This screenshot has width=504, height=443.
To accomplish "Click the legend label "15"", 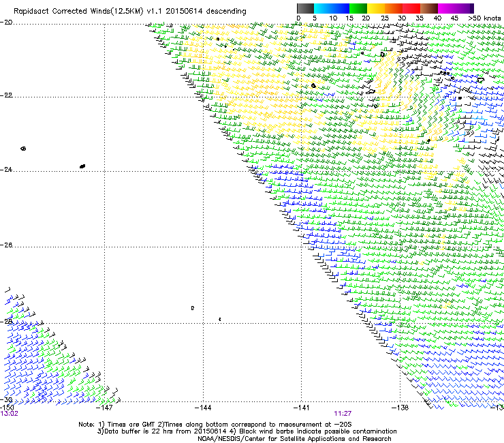I will (x=349, y=18).
